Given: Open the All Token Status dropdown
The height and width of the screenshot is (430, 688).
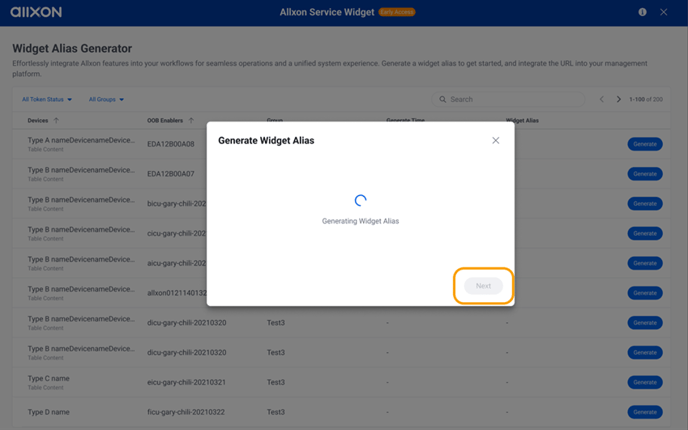Looking at the screenshot, I should pyautogui.click(x=47, y=100).
